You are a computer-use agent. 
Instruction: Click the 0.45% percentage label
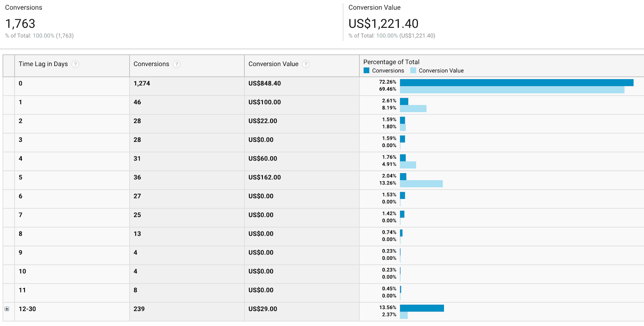tap(389, 289)
